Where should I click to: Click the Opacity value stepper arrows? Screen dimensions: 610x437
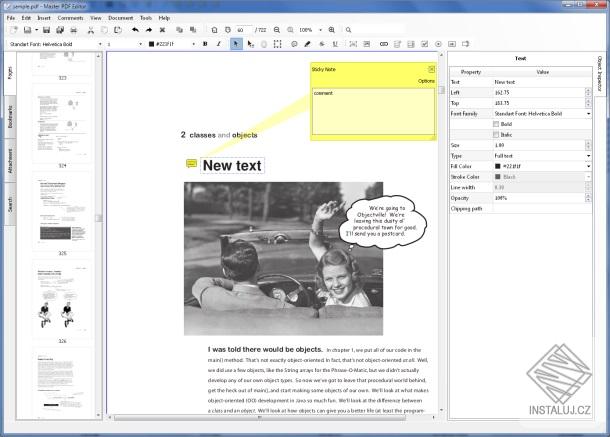pyautogui.click(x=588, y=198)
